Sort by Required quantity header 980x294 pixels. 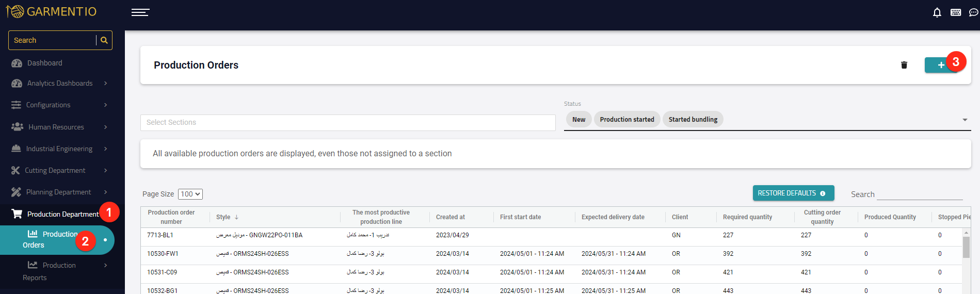(x=747, y=217)
